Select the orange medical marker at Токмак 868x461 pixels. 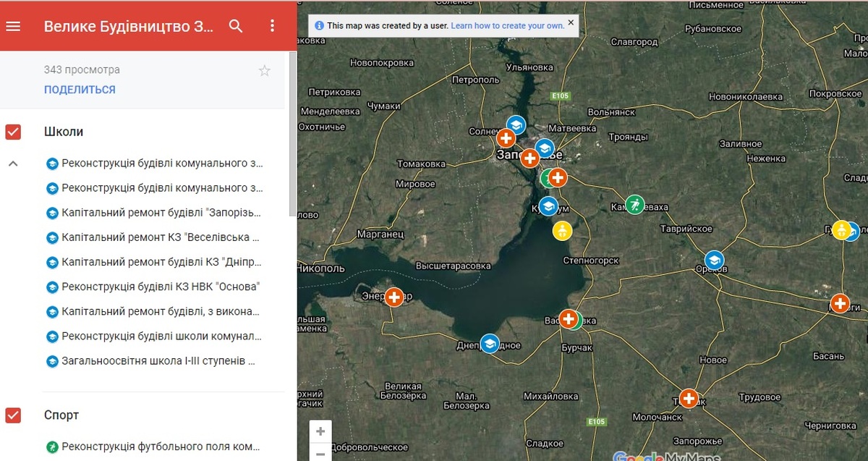coord(689,398)
